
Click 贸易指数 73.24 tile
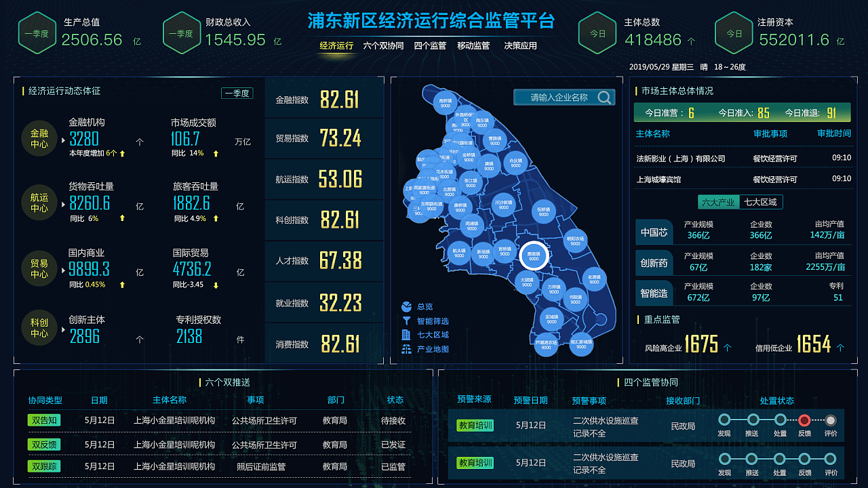[x=324, y=138]
